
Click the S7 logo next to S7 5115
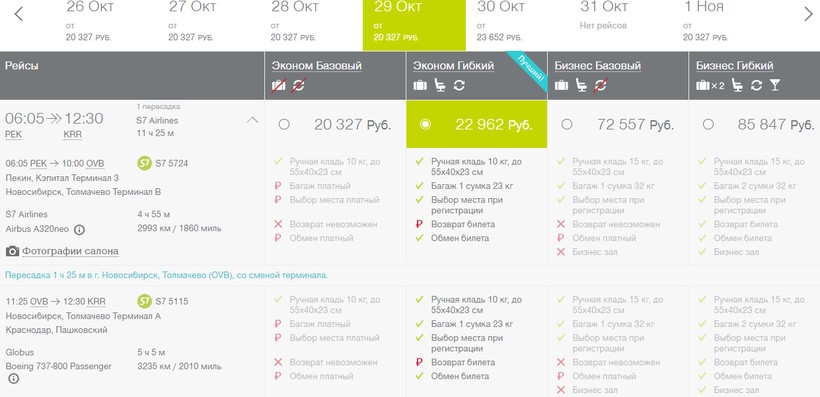tap(144, 301)
